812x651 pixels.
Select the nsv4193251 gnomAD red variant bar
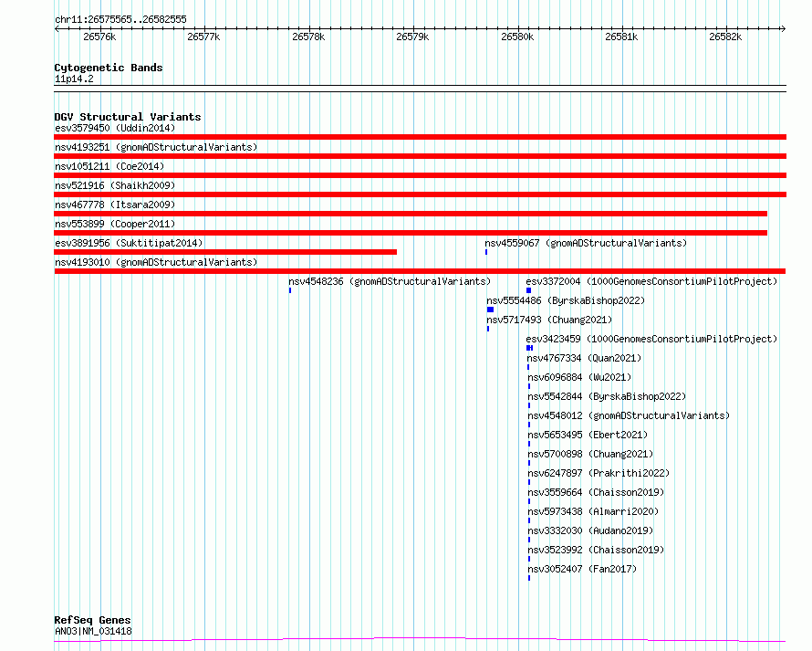[420, 156]
